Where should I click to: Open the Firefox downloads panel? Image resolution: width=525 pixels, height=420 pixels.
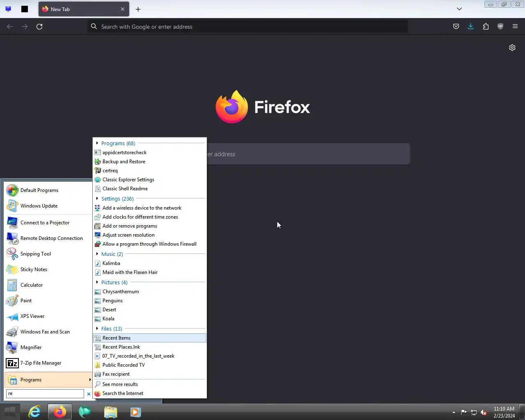click(470, 27)
